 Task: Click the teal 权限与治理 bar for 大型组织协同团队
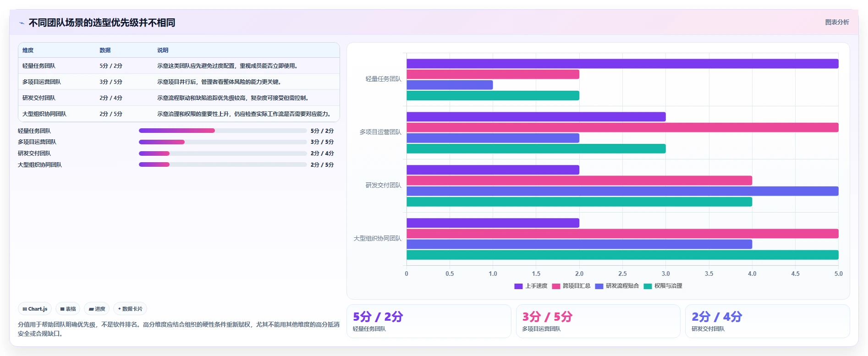coord(622,255)
